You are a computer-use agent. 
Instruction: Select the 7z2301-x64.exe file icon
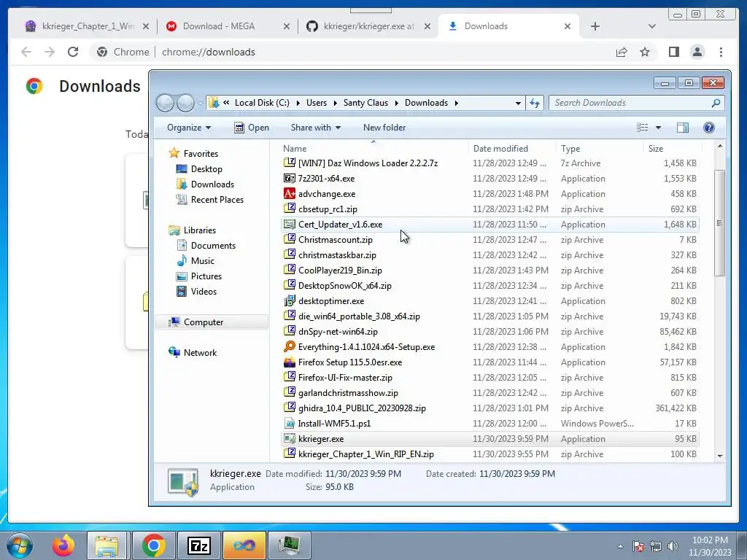pyautogui.click(x=289, y=179)
